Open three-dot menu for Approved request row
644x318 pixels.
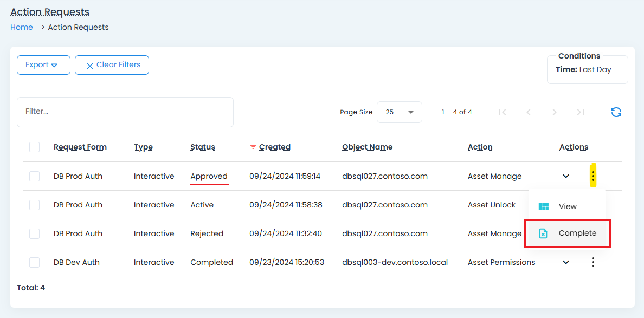coord(593,176)
